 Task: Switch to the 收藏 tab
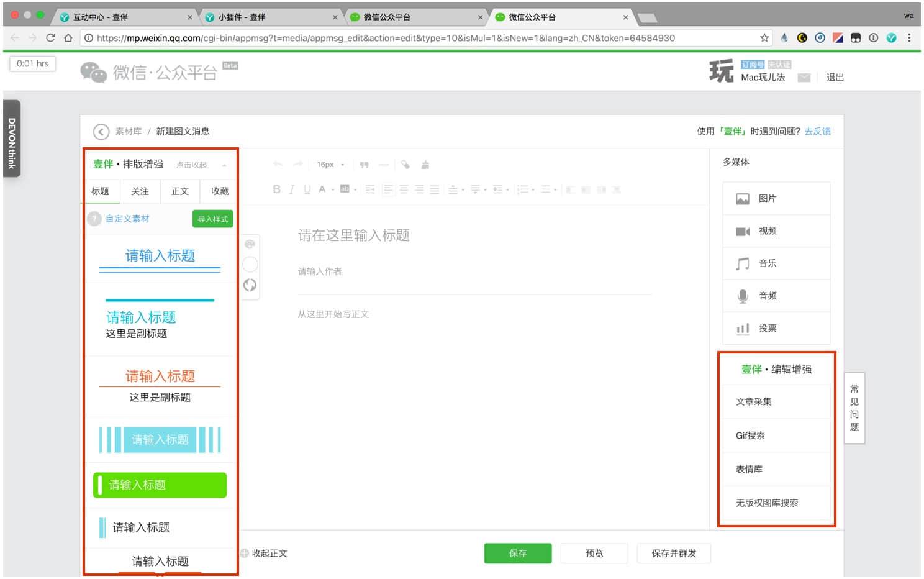[220, 191]
